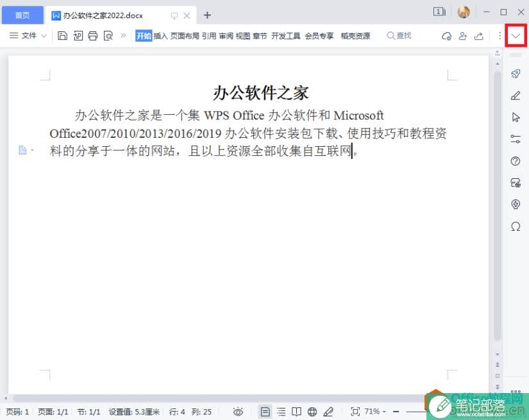The width and height of the screenshot is (529, 420).
Task: Switch to web layout view
Action: pyautogui.click(x=312, y=412)
